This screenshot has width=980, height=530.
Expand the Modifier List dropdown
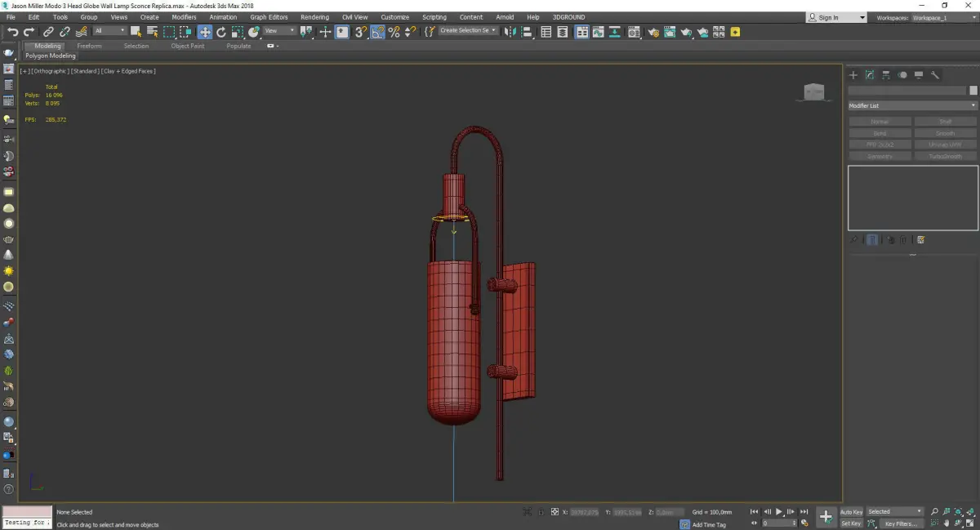pyautogui.click(x=912, y=105)
